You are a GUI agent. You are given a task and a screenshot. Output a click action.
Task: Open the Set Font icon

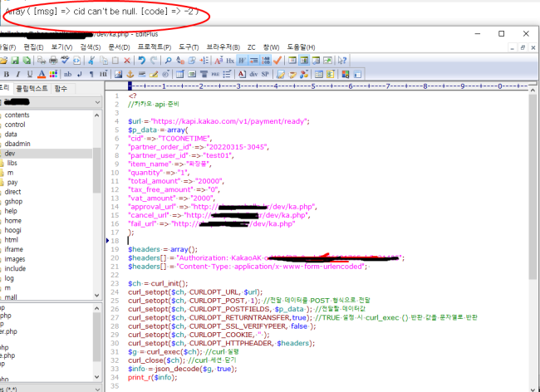pyautogui.click(x=218, y=61)
